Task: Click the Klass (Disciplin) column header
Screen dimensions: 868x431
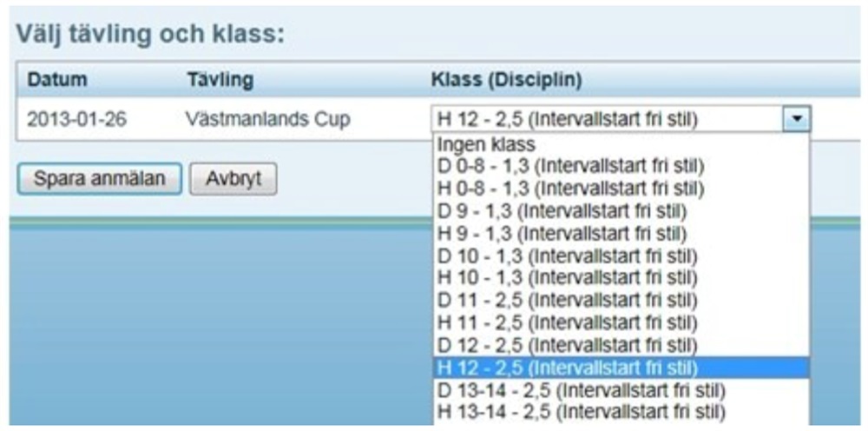Action: pyautogui.click(x=506, y=80)
